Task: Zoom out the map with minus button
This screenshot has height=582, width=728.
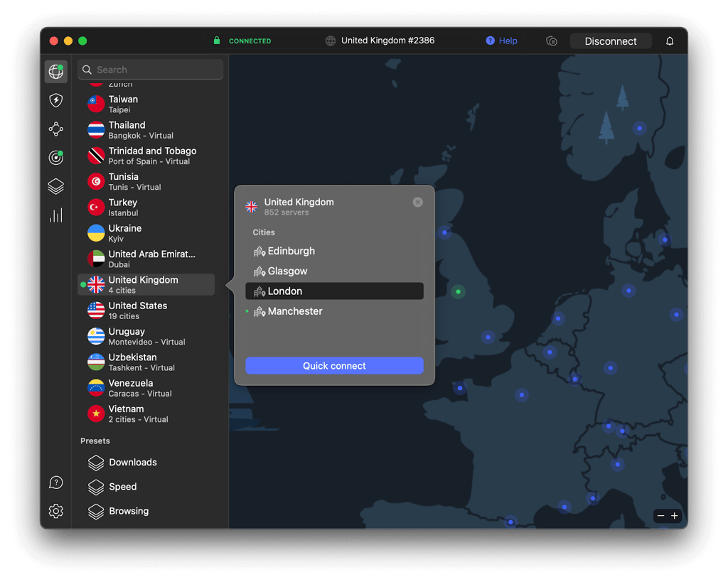Action: tap(660, 516)
